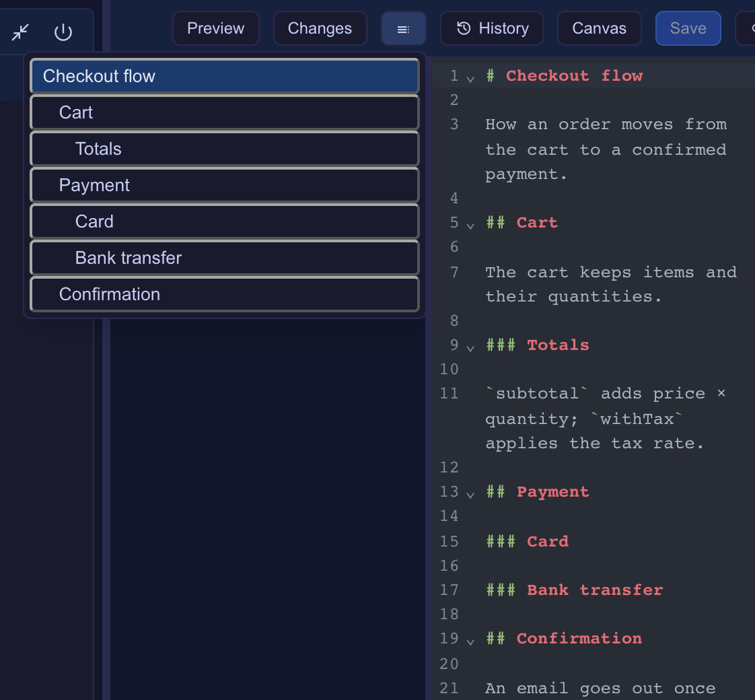Go to Payment section in outline
Image resolution: width=755 pixels, height=700 pixels.
(224, 185)
